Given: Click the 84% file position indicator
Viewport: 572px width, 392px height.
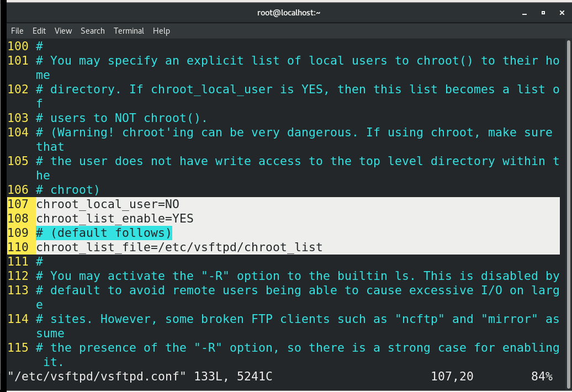Looking at the screenshot, I should coord(542,377).
